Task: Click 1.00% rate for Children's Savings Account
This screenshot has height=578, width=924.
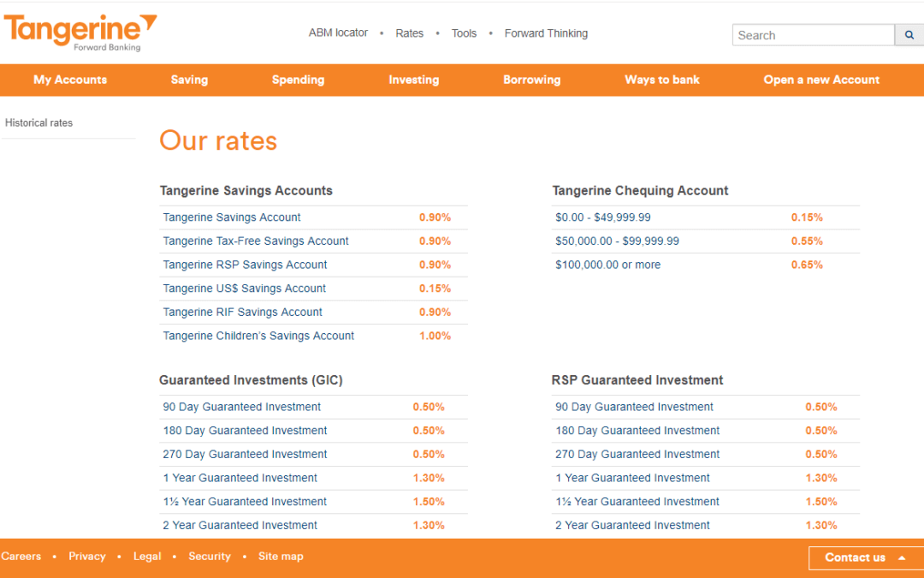Action: tap(435, 336)
